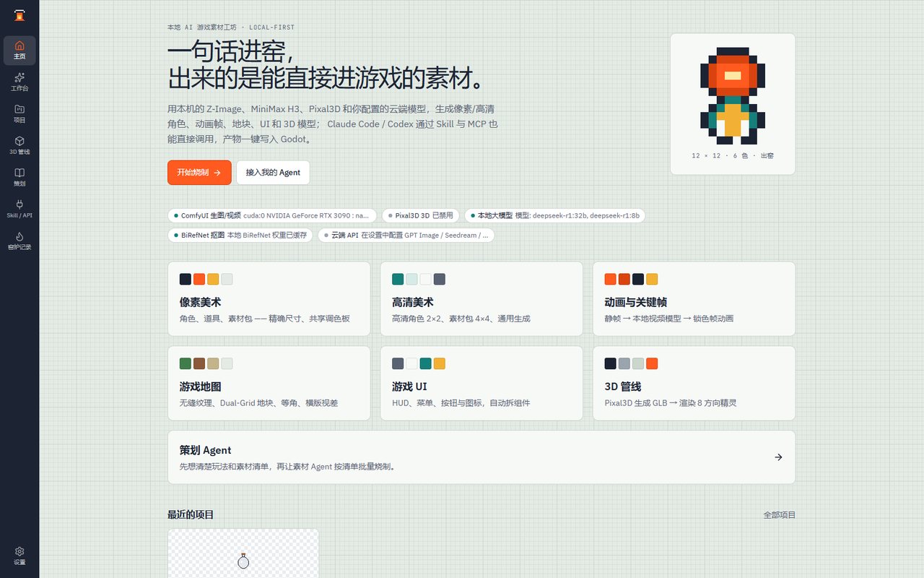
Task: Open 工作台 from the sidebar
Action: coord(19,82)
